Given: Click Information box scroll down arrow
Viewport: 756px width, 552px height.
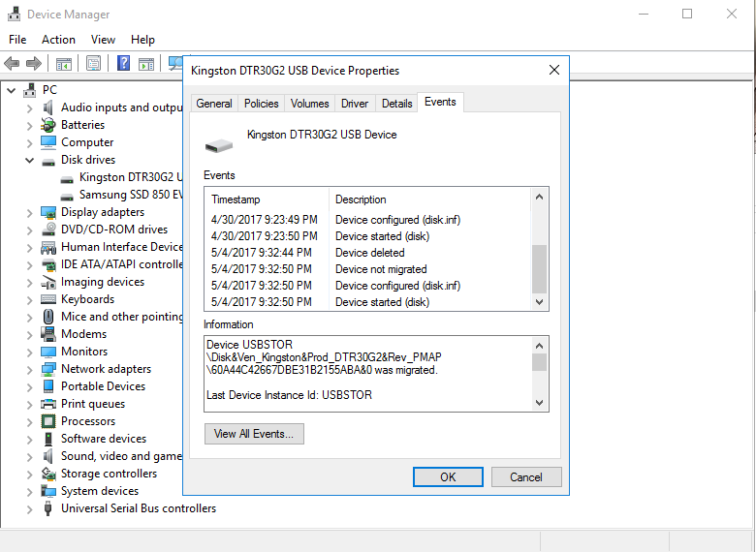Looking at the screenshot, I should point(540,403).
